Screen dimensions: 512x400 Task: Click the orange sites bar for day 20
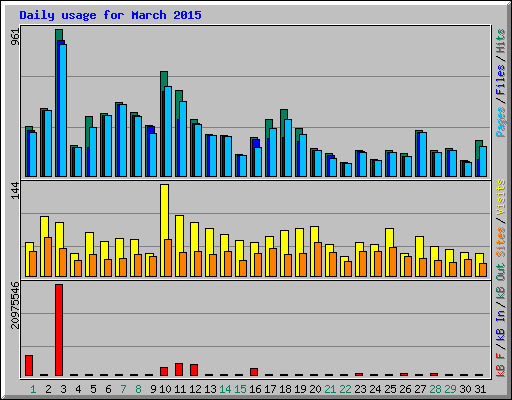pyautogui.click(x=318, y=259)
